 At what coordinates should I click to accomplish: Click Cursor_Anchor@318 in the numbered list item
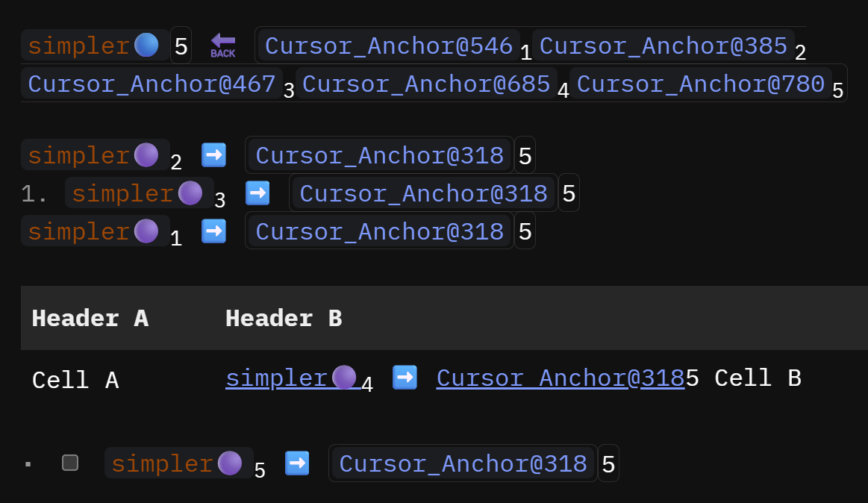pos(423,194)
